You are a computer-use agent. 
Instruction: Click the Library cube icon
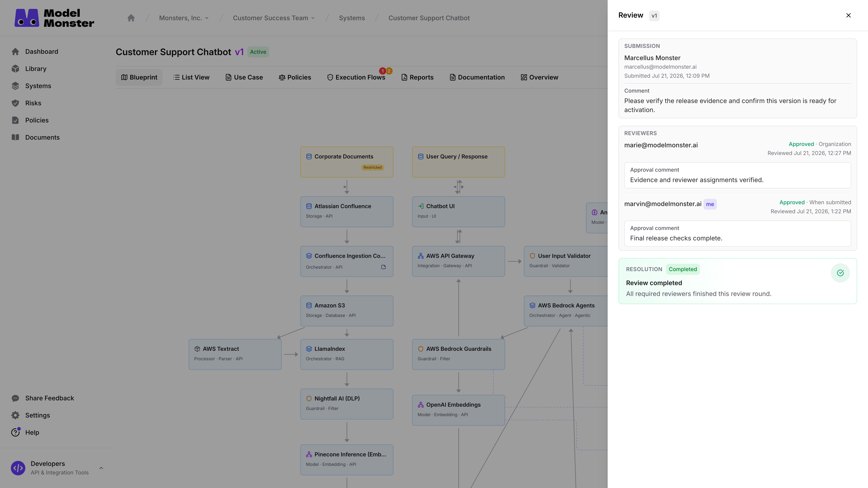click(16, 69)
